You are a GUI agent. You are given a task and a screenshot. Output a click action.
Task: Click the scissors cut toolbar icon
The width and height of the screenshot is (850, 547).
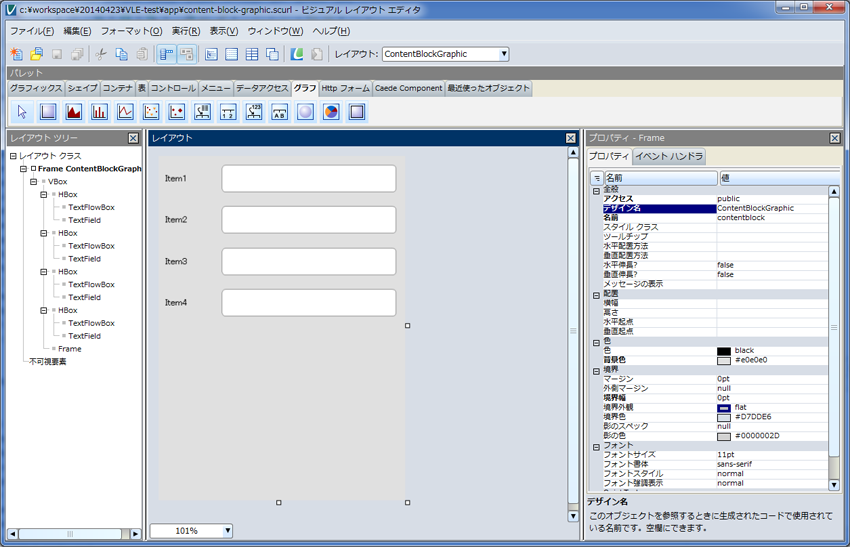click(100, 54)
